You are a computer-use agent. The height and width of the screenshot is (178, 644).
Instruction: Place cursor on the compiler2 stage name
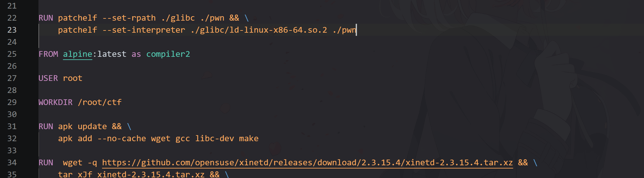pos(168,54)
